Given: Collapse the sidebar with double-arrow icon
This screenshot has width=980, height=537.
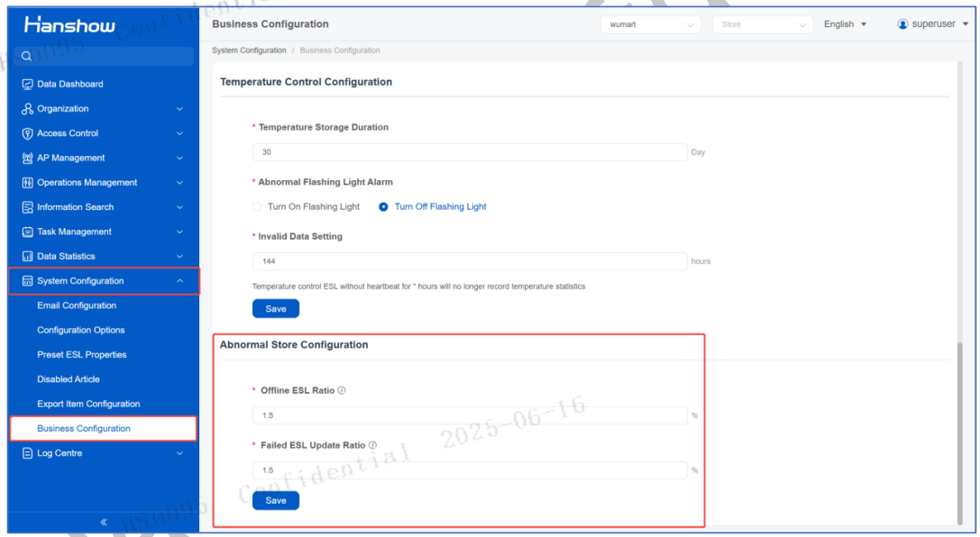Looking at the screenshot, I should 104,522.
